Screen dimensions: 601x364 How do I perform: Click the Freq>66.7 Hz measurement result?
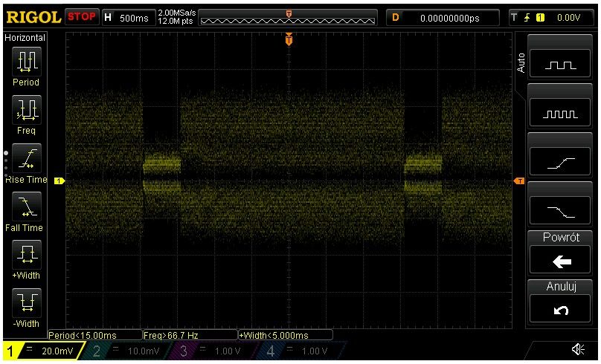coord(190,335)
